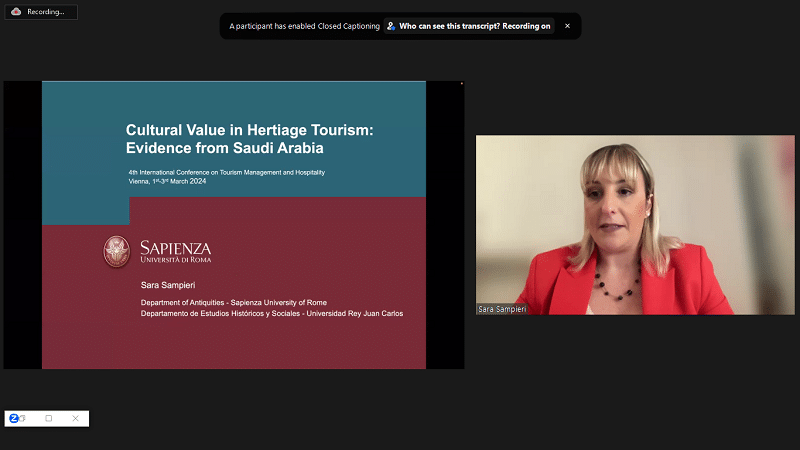800x450 pixels.
Task: Click the Sapienza Università di Roma wordmark
Action: click(x=175, y=251)
